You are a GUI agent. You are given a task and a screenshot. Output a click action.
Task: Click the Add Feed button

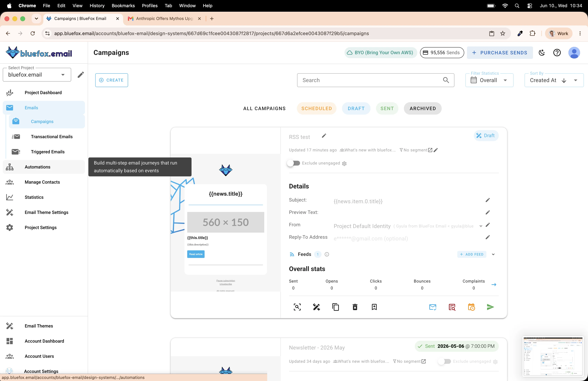(471, 254)
